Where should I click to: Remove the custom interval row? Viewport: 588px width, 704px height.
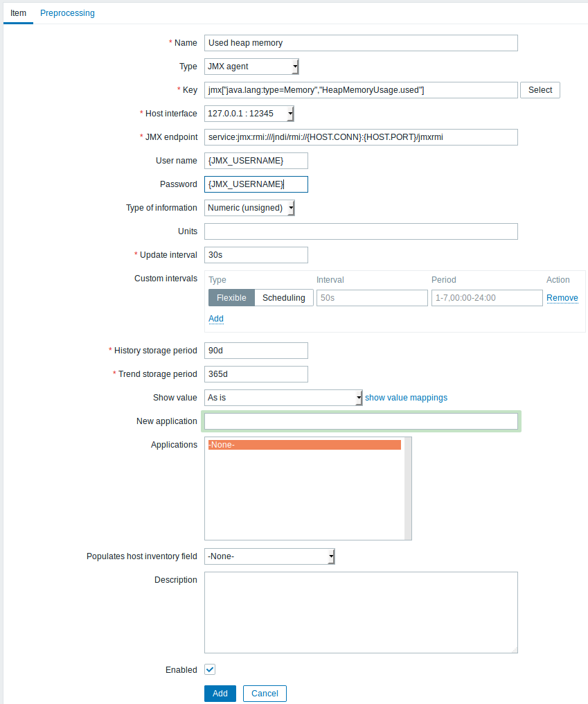pos(562,298)
